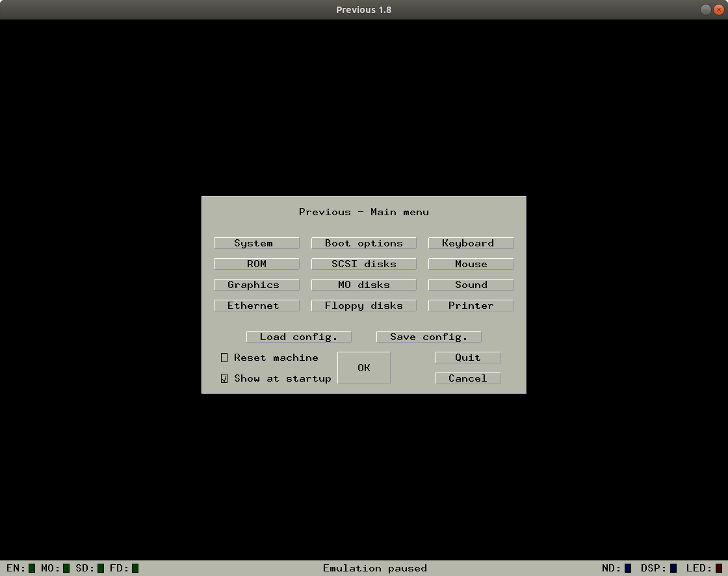This screenshot has width=728, height=576.
Task: Open the SCSI disks configuration
Action: click(363, 263)
